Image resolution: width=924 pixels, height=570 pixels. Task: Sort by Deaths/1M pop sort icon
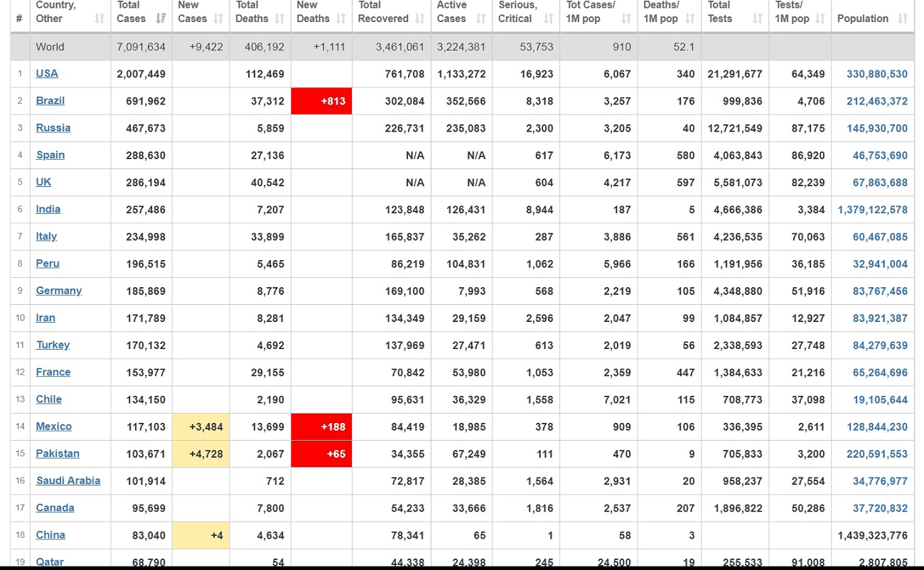point(690,18)
